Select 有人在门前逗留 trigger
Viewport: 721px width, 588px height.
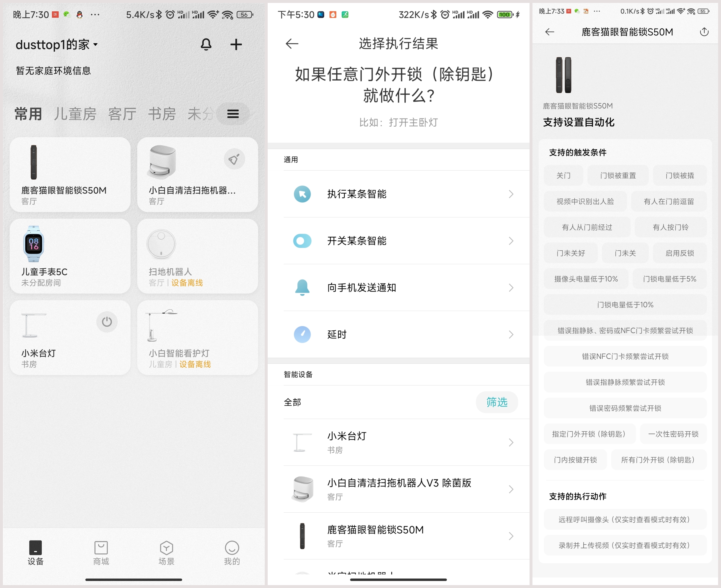(x=669, y=201)
